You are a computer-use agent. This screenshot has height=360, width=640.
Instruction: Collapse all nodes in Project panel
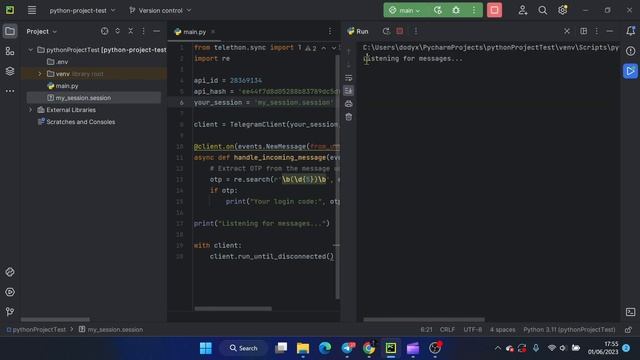[x=131, y=31]
